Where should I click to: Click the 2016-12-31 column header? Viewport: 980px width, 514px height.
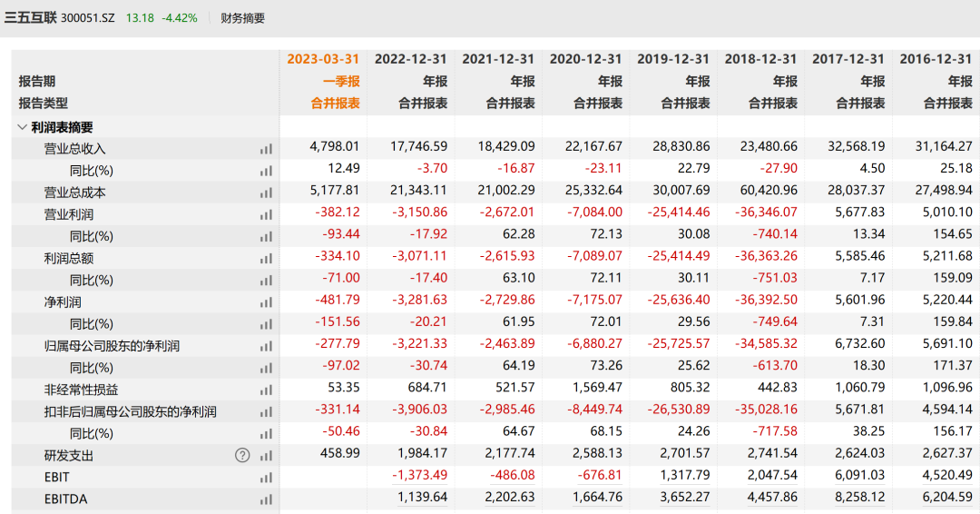[936, 59]
